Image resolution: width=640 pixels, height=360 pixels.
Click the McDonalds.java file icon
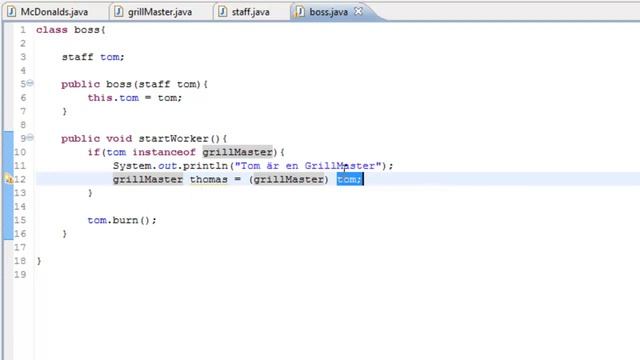click(x=11, y=12)
